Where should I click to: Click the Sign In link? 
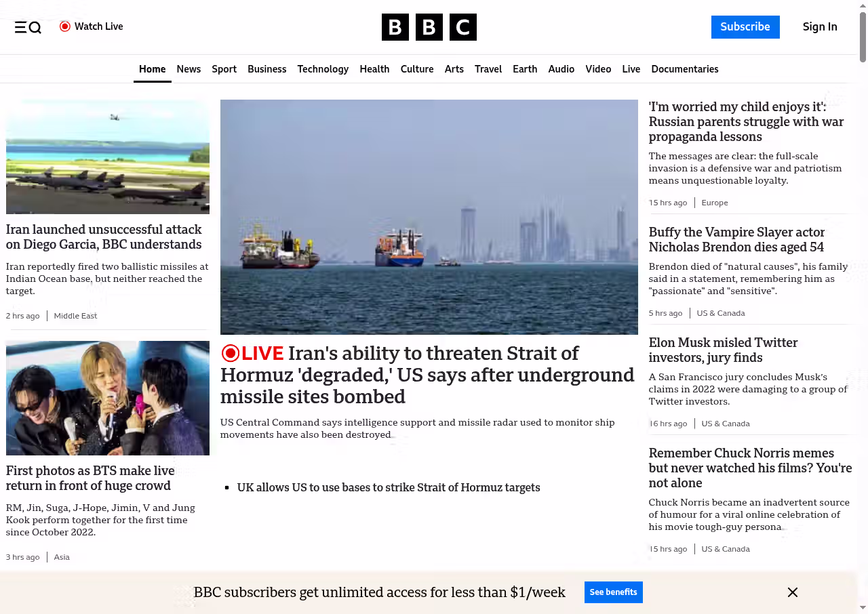click(x=819, y=27)
